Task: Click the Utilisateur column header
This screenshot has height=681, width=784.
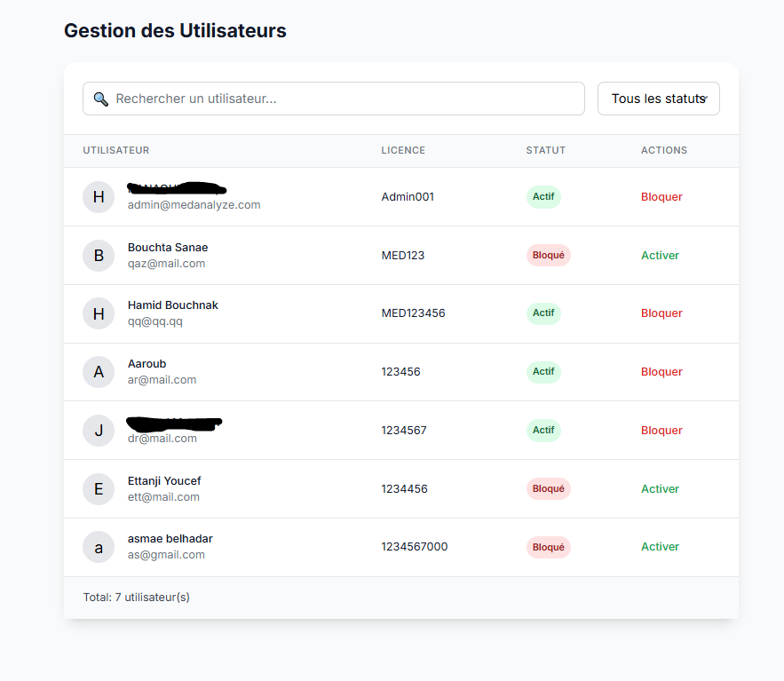Action: pos(116,151)
